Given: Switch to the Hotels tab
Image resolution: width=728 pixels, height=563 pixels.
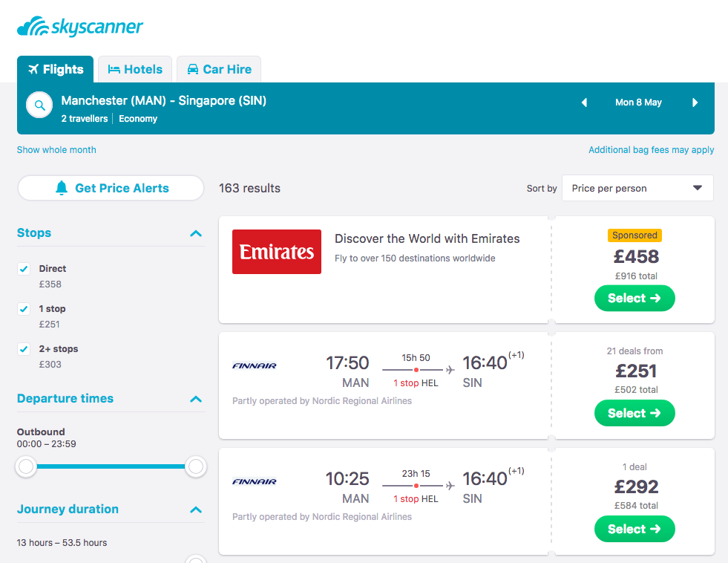Looking at the screenshot, I should (x=135, y=69).
